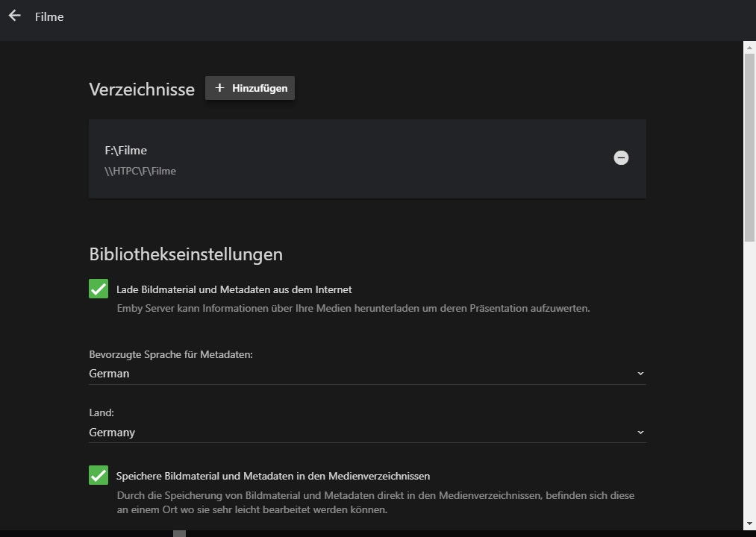Click the 'Land:' label

[101, 412]
